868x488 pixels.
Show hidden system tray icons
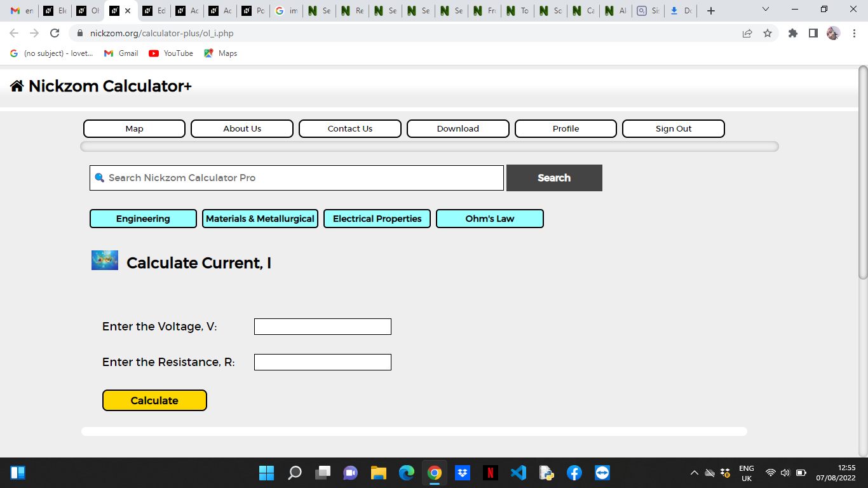(695, 473)
